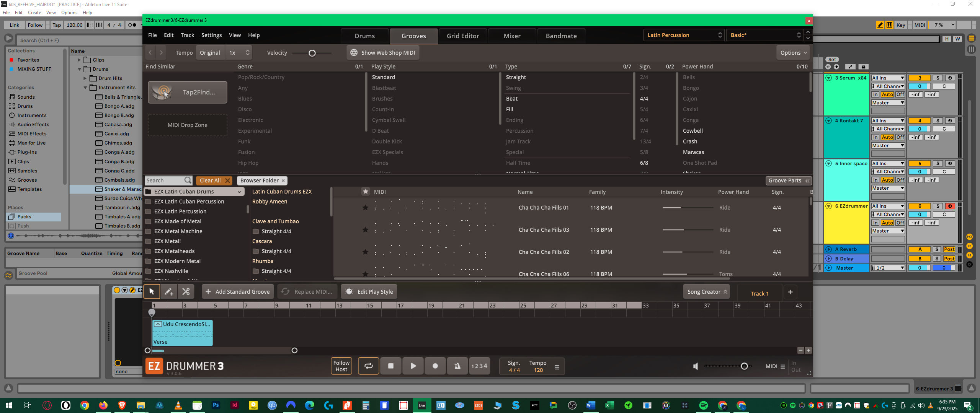The height and width of the screenshot is (413, 980).
Task: Open the Options dropdown in Grooves
Action: pyautogui.click(x=794, y=53)
